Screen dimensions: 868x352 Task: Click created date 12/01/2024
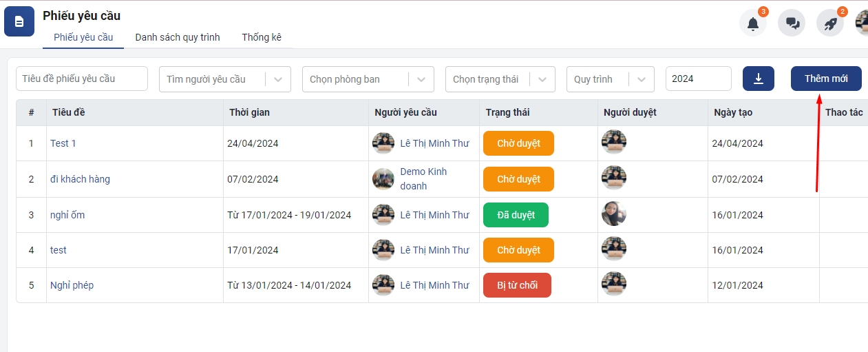pyautogui.click(x=737, y=285)
